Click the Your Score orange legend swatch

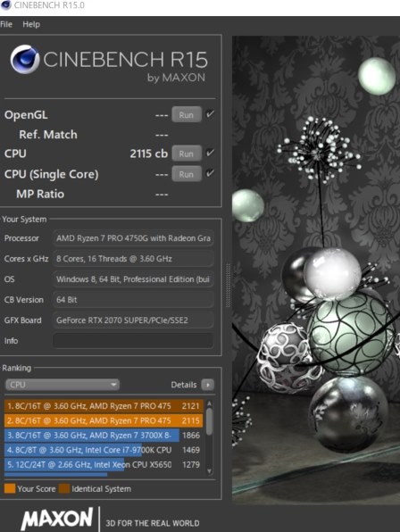[x=10, y=488]
